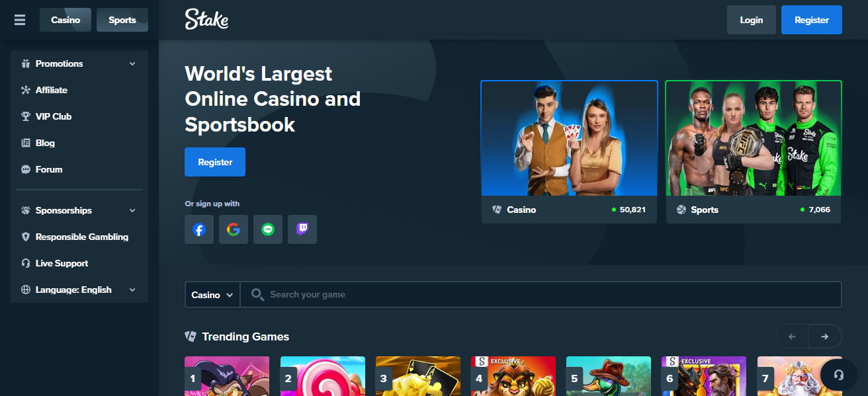
Task: Sign up with Google icon
Action: pos(234,229)
